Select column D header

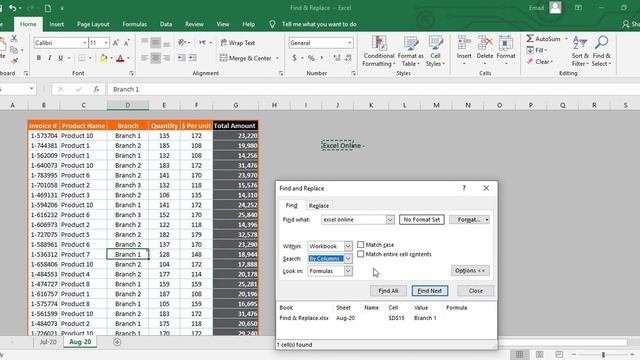pos(128,105)
